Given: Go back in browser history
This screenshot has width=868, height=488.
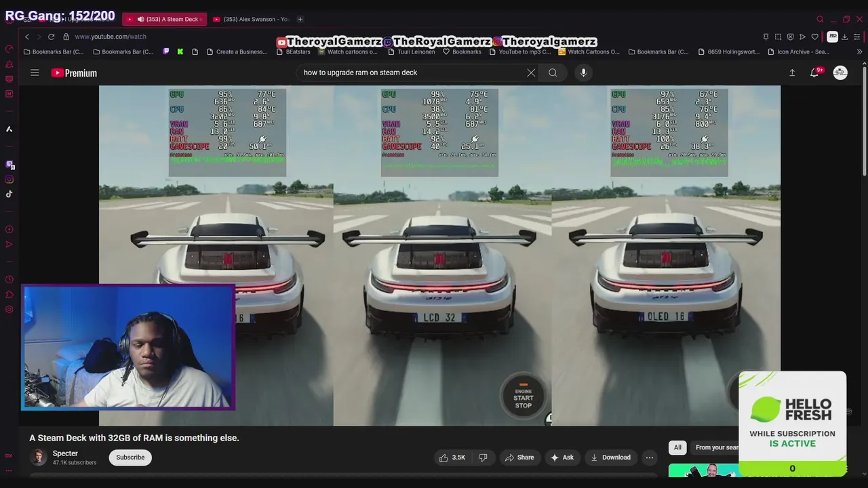Looking at the screenshot, I should click(x=26, y=37).
